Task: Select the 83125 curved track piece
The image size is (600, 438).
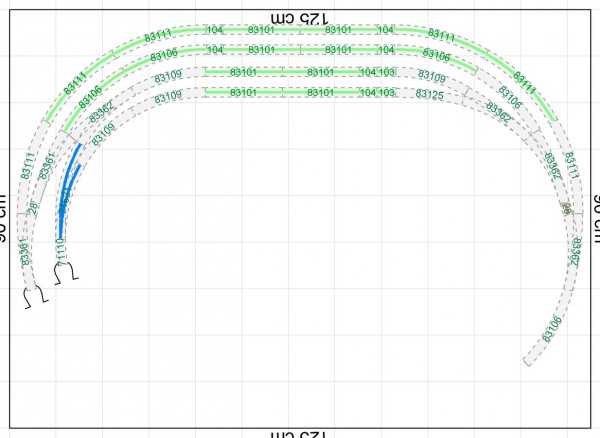Action: coord(429,94)
